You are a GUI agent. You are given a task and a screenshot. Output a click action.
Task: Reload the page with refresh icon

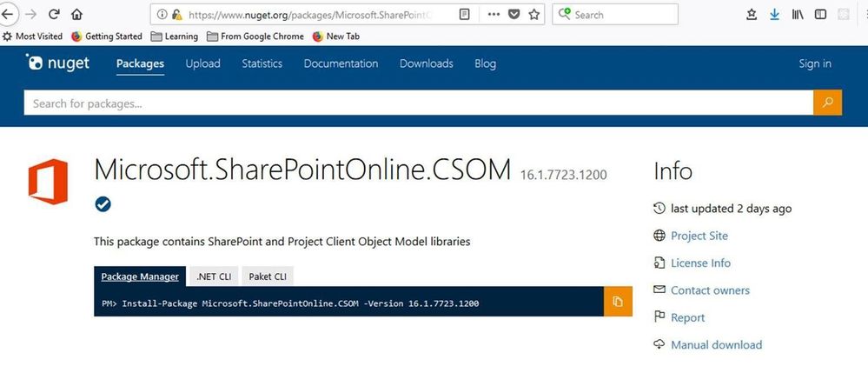[x=54, y=15]
